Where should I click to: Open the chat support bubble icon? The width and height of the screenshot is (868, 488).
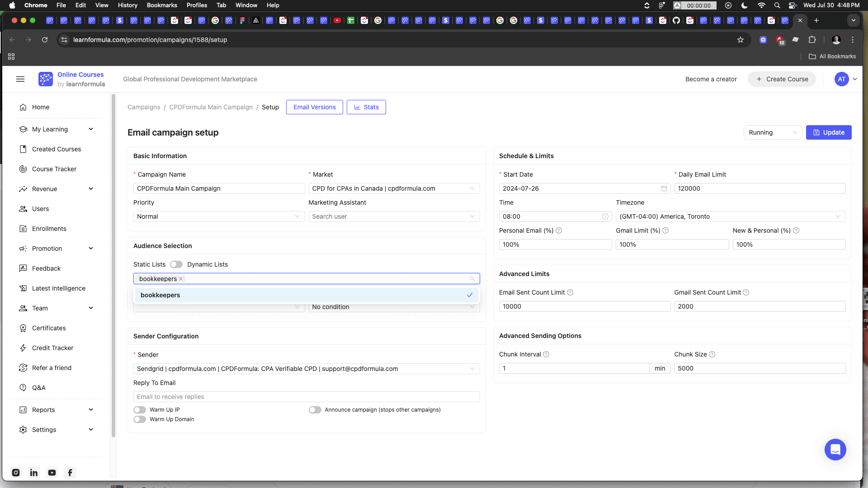tap(835, 450)
